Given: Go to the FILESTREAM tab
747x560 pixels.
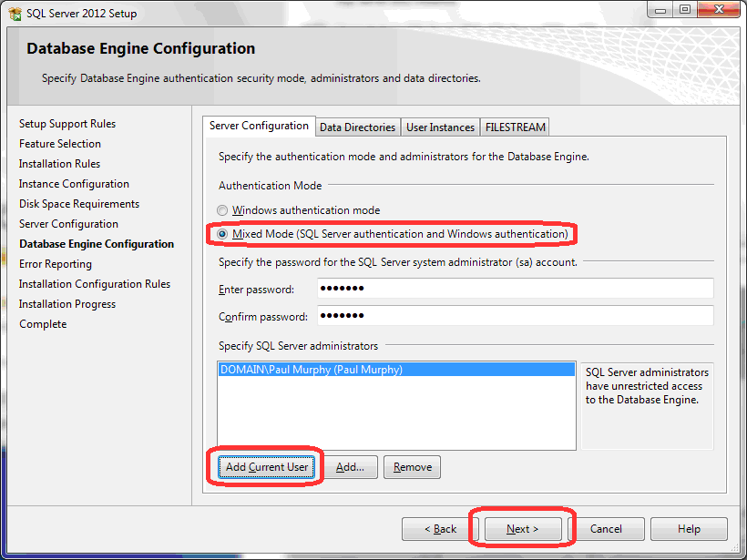Looking at the screenshot, I should coord(515,127).
